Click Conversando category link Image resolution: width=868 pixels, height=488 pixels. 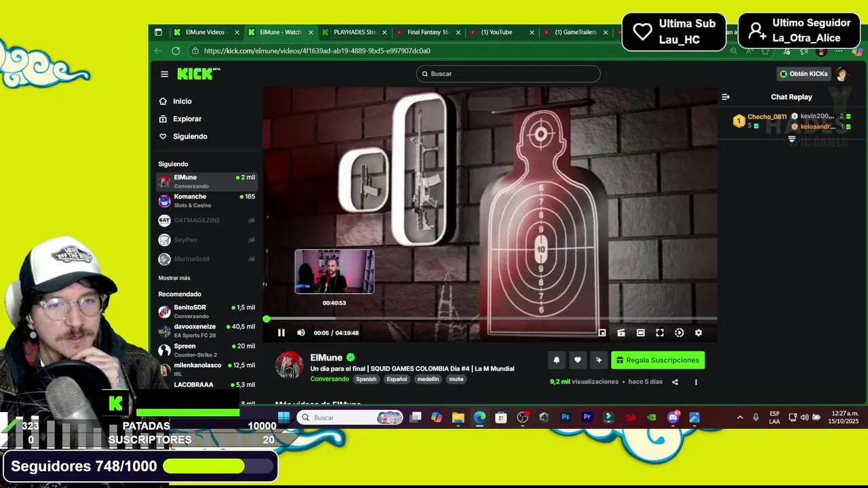[330, 379]
